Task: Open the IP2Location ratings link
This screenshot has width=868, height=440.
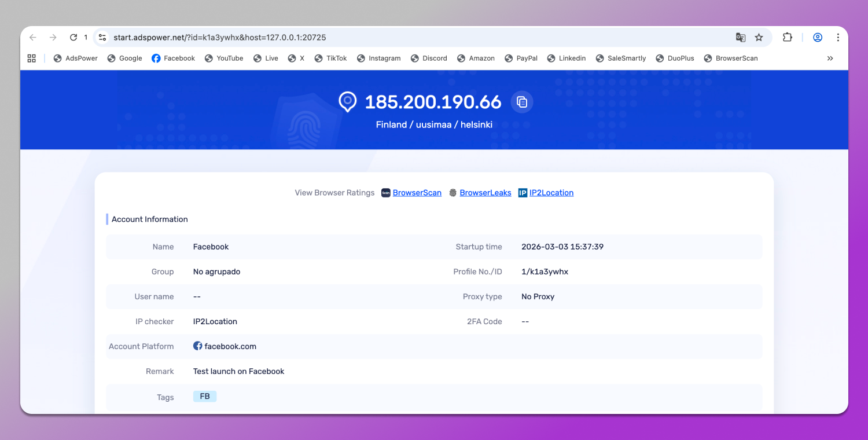Action: coord(551,193)
